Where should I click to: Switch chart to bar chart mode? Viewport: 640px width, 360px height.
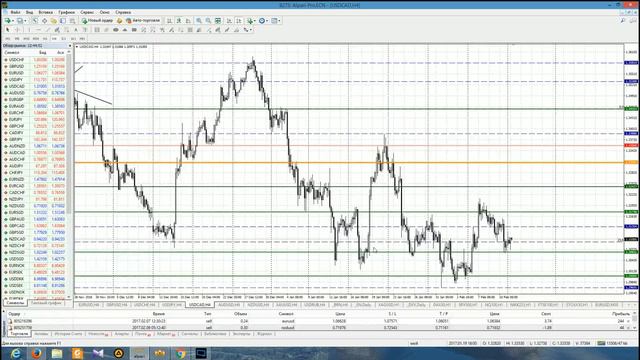coord(169,20)
